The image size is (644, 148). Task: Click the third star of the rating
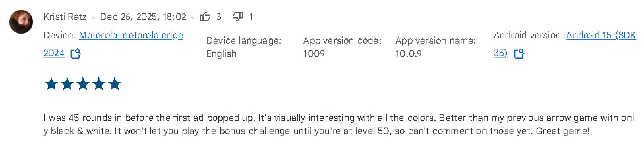[83, 84]
